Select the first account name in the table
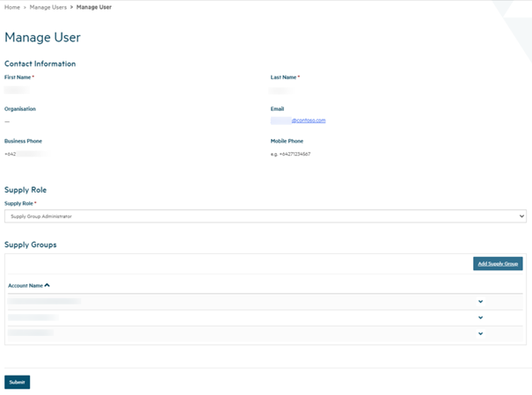Viewport: 532px width, 395px height. coord(44,302)
